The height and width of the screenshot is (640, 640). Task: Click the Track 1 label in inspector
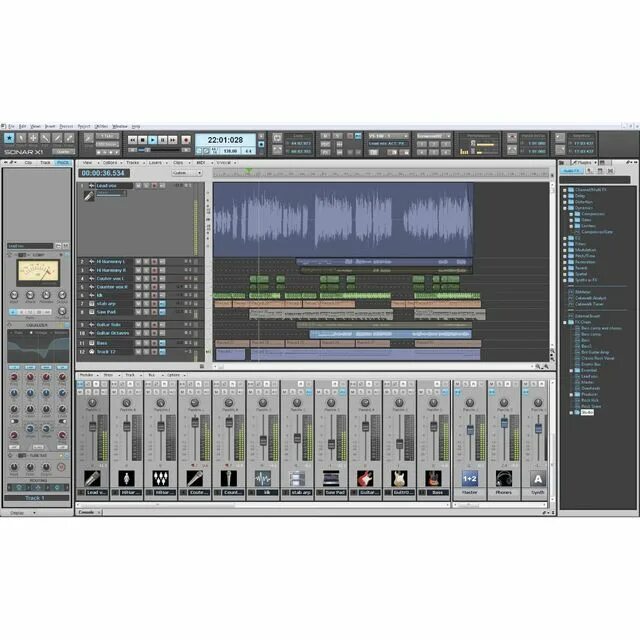(x=35, y=498)
